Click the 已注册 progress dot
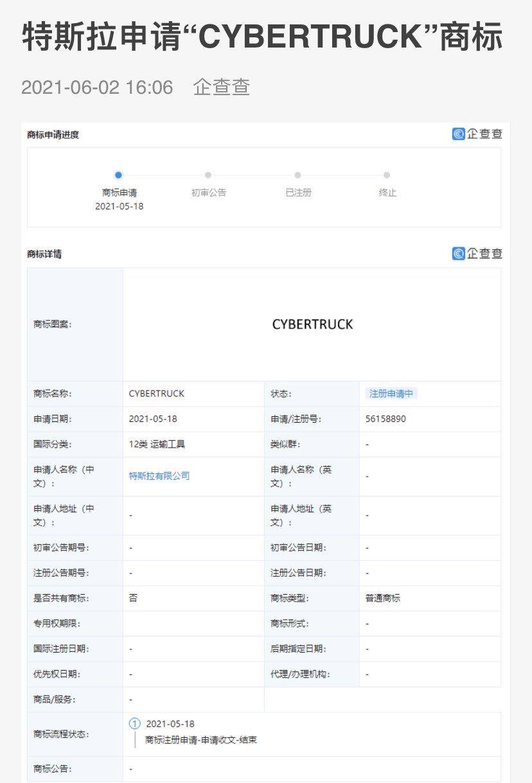The width and height of the screenshot is (532, 783). pos(297,175)
